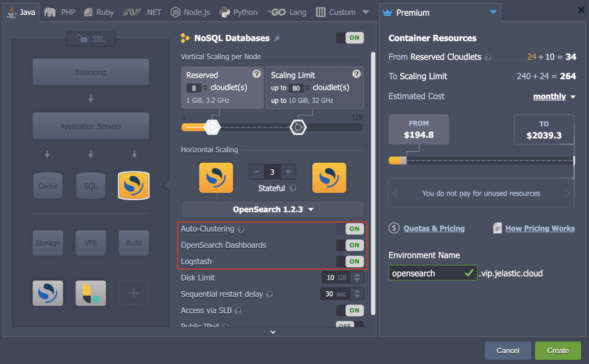
Task: Click the SSL lock button
Action: (x=91, y=39)
